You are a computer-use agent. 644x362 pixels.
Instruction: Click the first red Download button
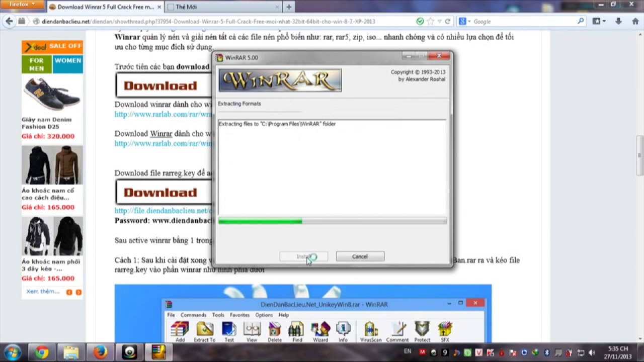tap(164, 85)
